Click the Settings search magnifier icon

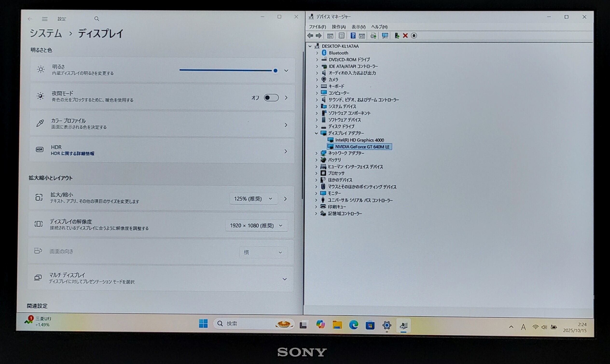coord(97,19)
